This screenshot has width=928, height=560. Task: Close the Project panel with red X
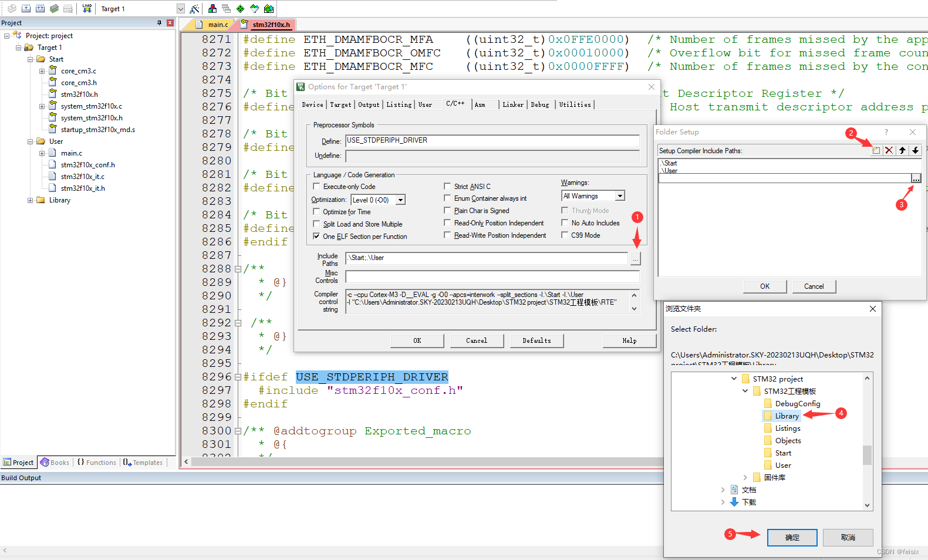coord(170,22)
